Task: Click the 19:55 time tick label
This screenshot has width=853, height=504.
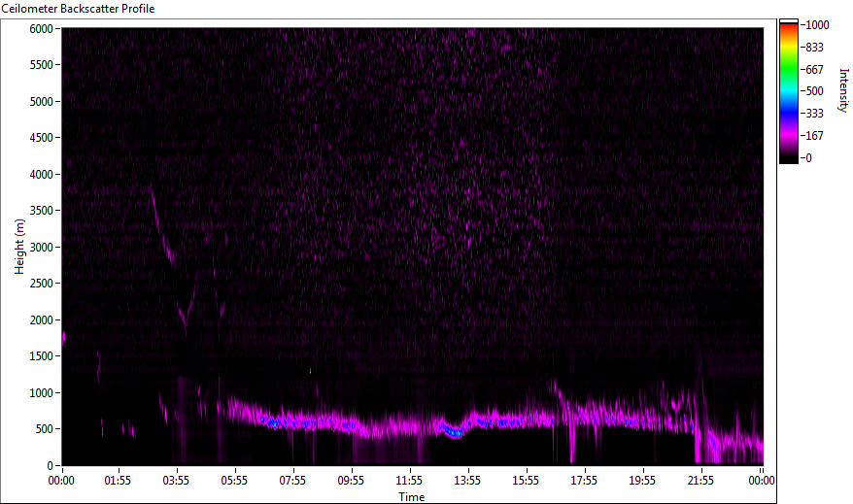Action: [x=642, y=481]
